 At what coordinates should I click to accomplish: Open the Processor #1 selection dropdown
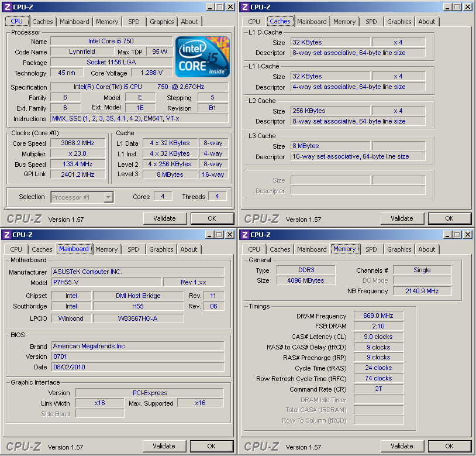tap(109, 197)
